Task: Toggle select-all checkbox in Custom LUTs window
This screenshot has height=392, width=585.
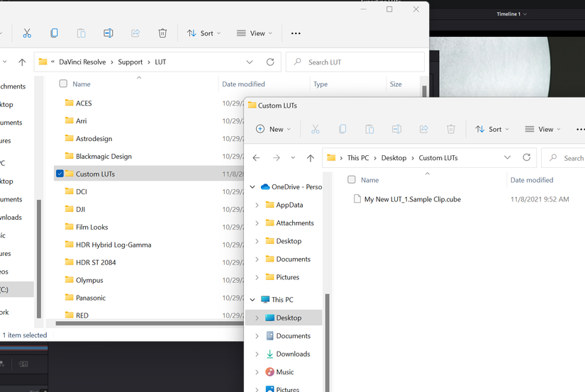Action: (352, 180)
